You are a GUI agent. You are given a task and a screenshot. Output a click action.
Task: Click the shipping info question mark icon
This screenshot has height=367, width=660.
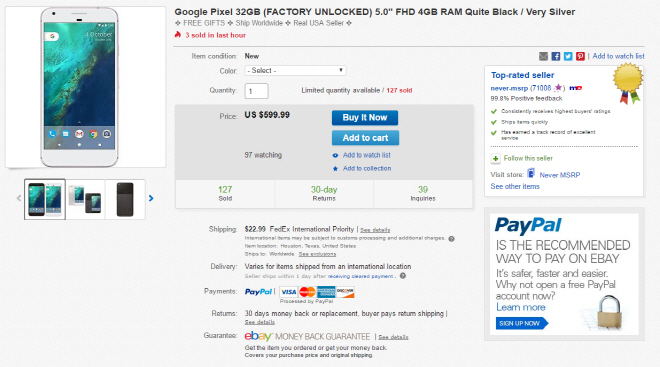[x=451, y=239]
